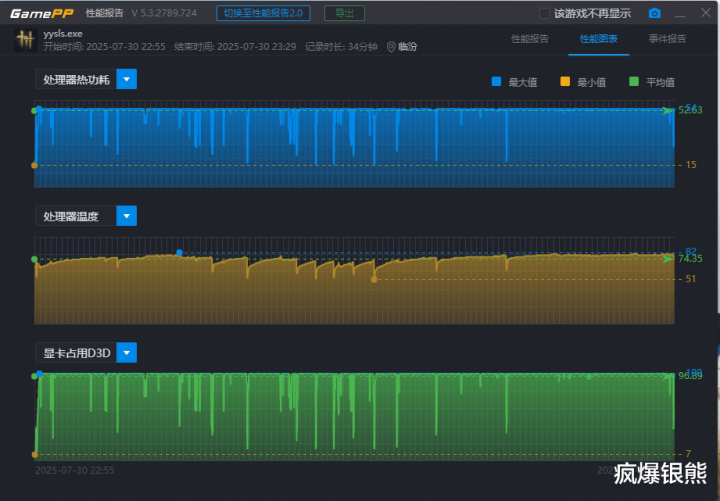Viewport: 720px width, 501px height.
Task: Click the 平均值 legend label
Action: click(660, 83)
